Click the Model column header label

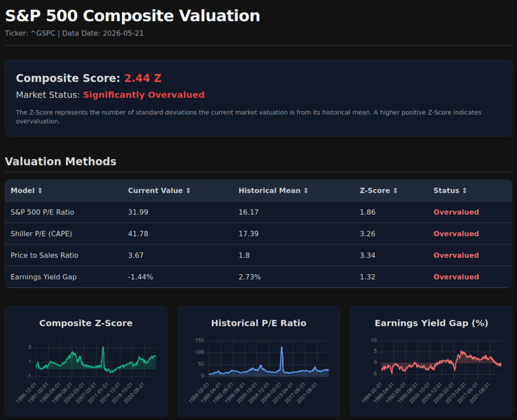coord(22,190)
